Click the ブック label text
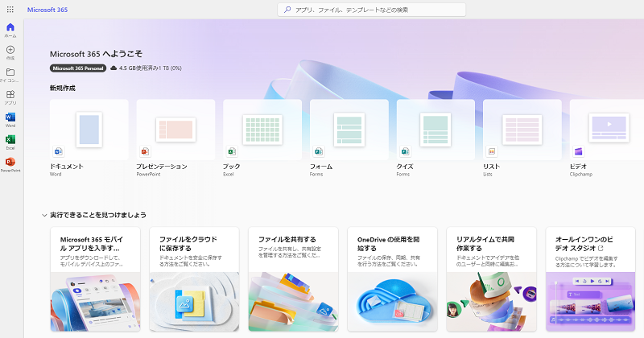This screenshot has width=644, height=338. (232, 167)
